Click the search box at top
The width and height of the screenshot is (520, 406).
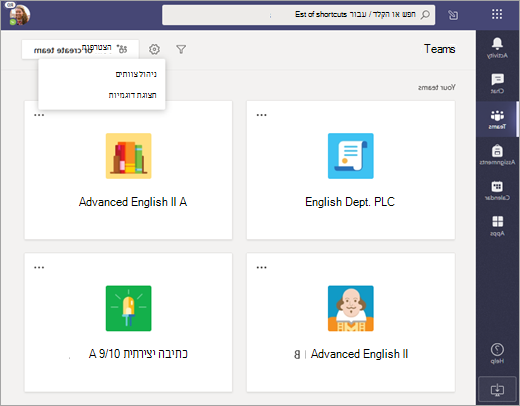pyautogui.click(x=299, y=15)
